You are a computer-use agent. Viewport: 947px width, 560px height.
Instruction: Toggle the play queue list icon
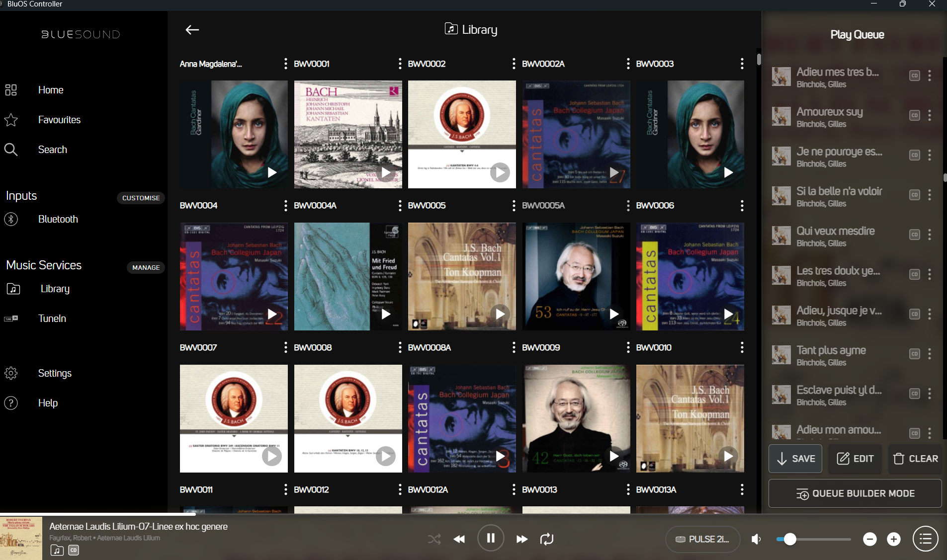925,539
